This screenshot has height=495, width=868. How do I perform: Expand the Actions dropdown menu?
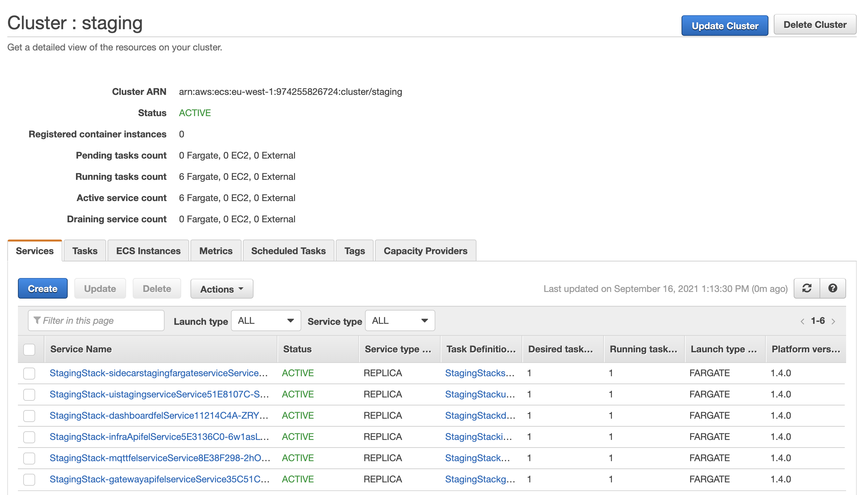pyautogui.click(x=222, y=289)
